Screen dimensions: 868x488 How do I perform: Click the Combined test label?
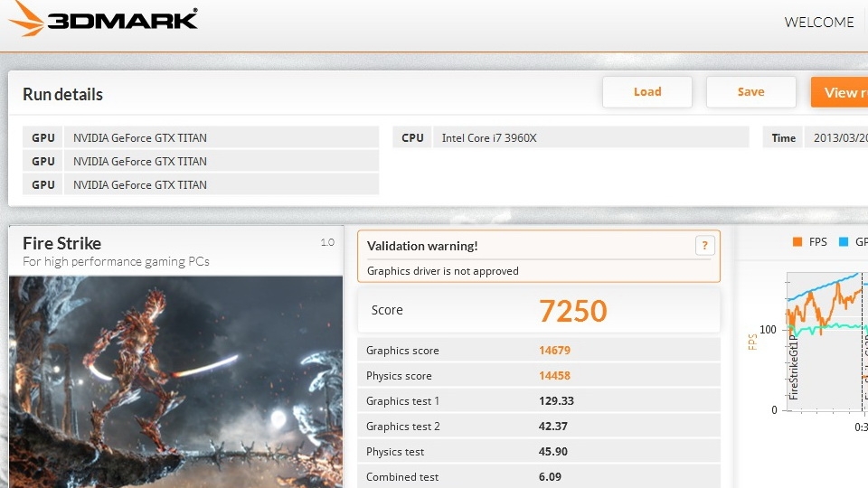(x=401, y=477)
